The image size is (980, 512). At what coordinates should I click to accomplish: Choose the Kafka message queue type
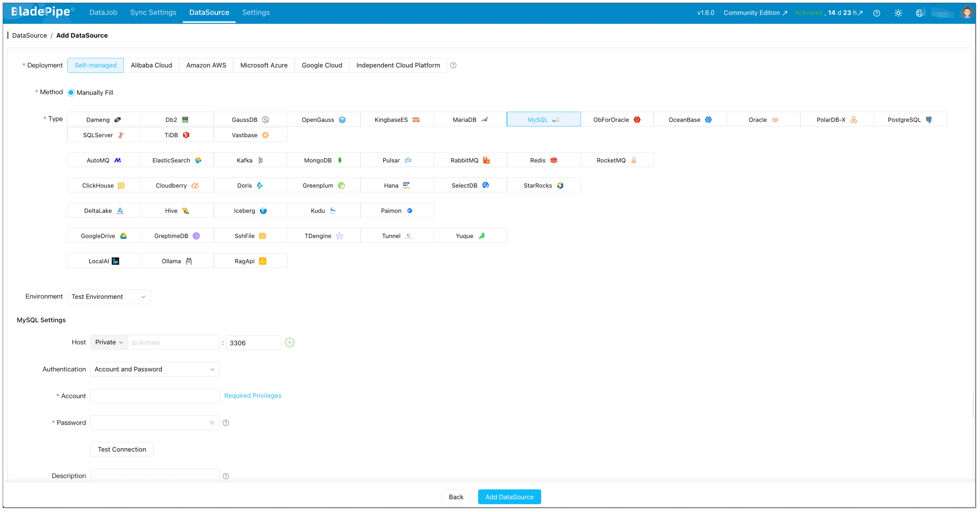coord(250,160)
